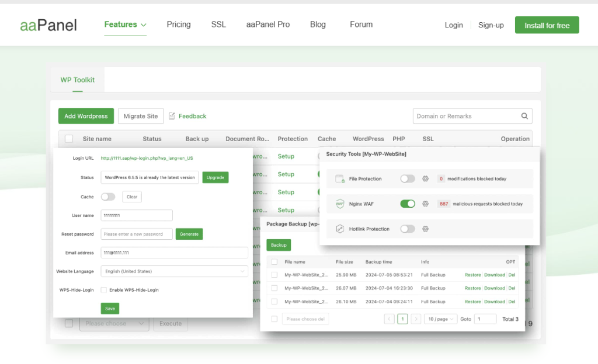
Task: Open File Protection settings gear
Action: (x=425, y=178)
